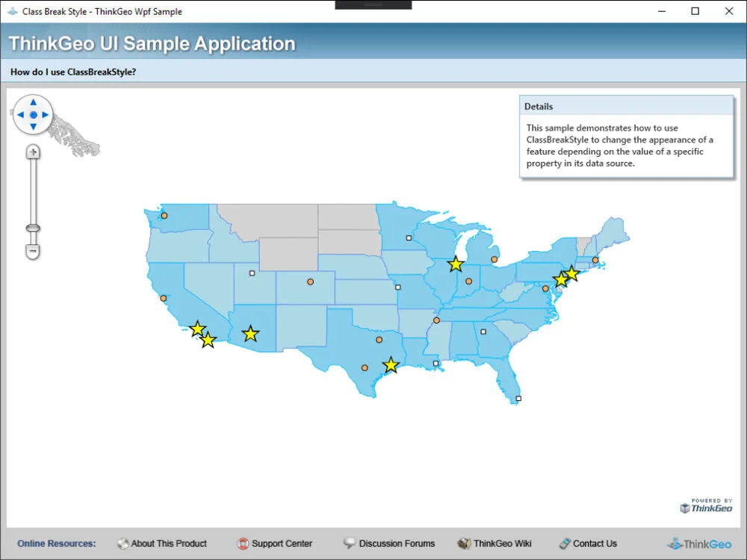Select the orange circle marker in Colorado
Image resolution: width=747 pixels, height=560 pixels.
pos(311,282)
